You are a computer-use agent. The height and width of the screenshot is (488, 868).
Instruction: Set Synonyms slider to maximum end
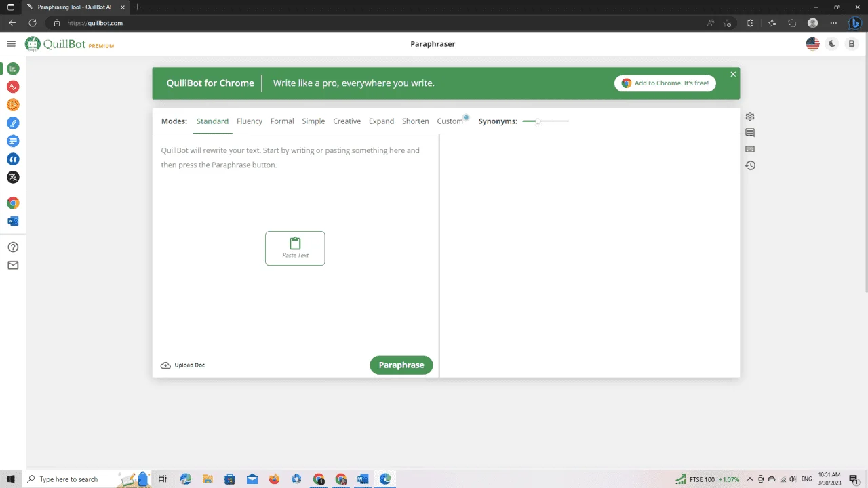(x=568, y=121)
